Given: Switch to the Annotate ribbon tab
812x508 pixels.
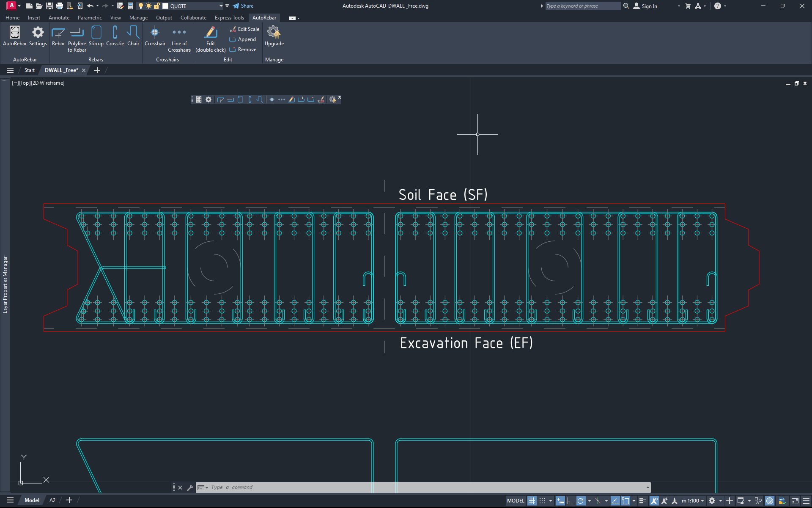Looking at the screenshot, I should 59,18.
